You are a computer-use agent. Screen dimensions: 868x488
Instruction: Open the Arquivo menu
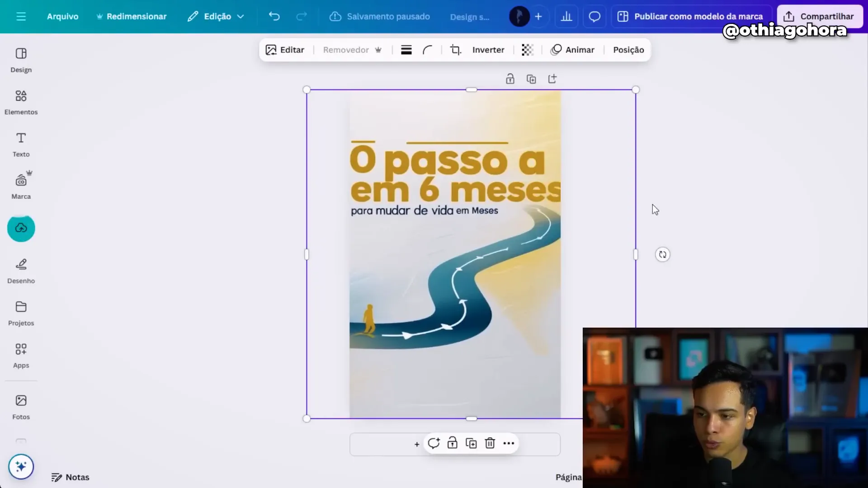click(x=62, y=17)
